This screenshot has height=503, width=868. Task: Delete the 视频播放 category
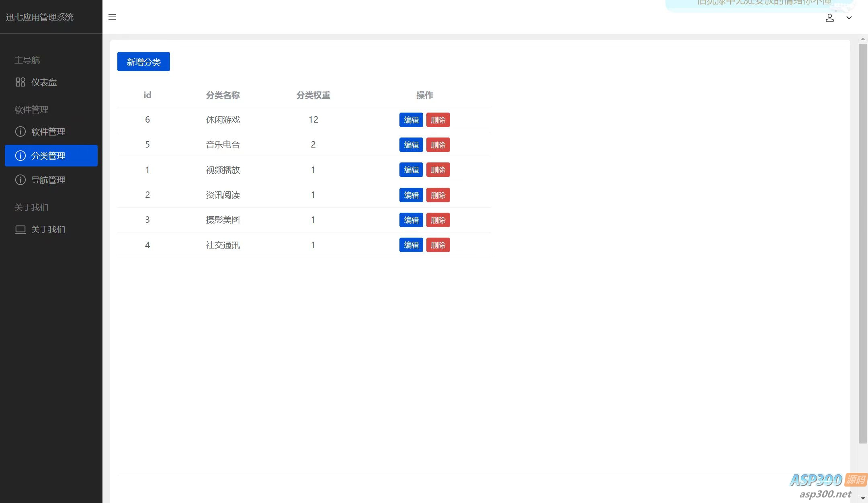(438, 170)
